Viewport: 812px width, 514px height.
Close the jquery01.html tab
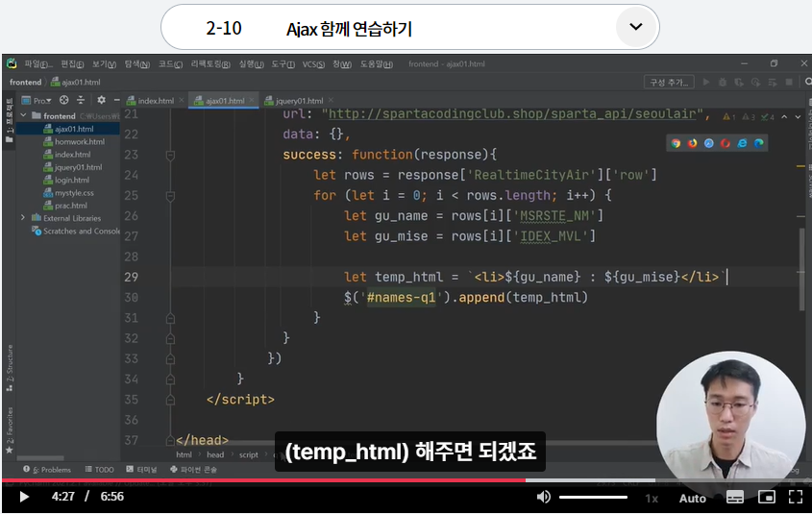click(331, 100)
